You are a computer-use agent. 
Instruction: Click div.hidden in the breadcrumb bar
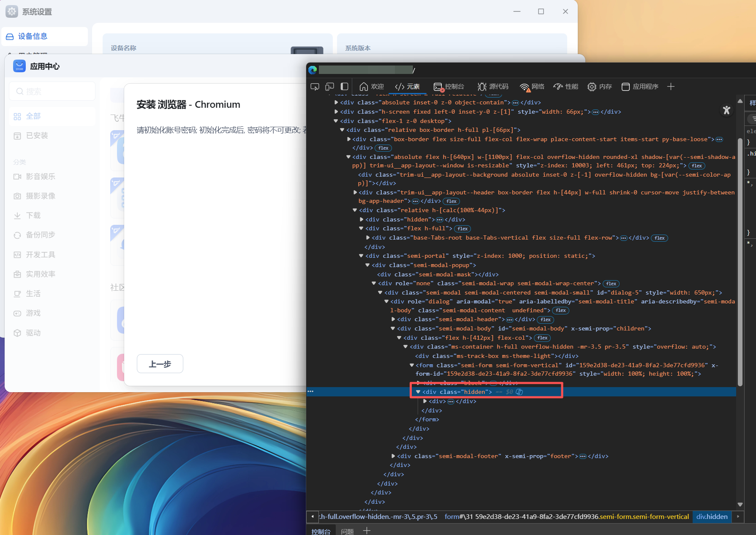click(x=712, y=516)
